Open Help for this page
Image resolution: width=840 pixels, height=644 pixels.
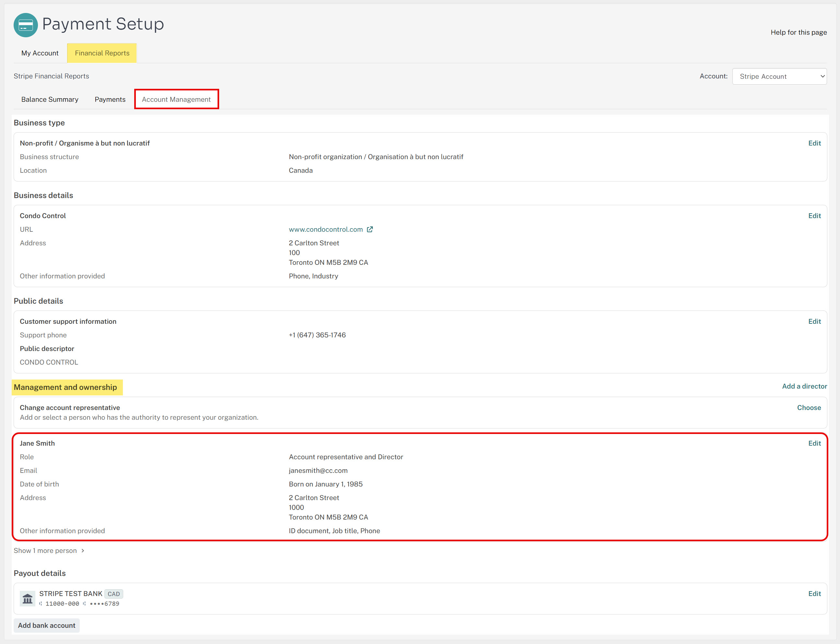pos(799,32)
